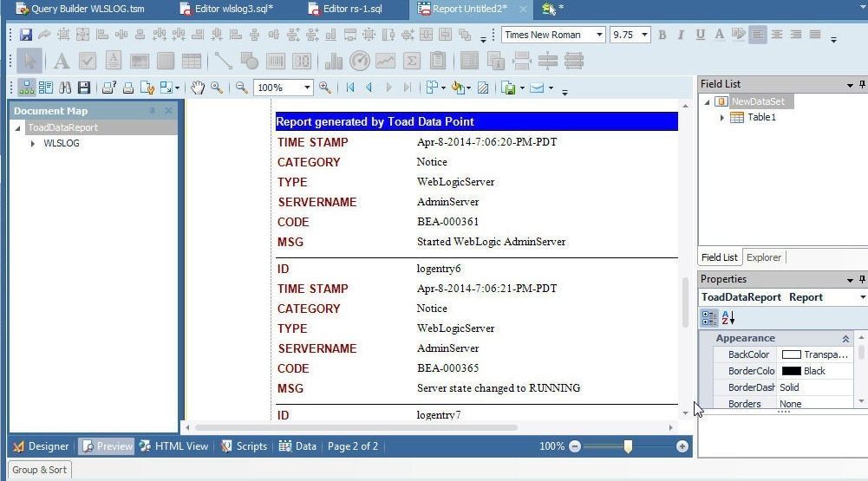
Task: Open the Scripts tab
Action: (245, 446)
